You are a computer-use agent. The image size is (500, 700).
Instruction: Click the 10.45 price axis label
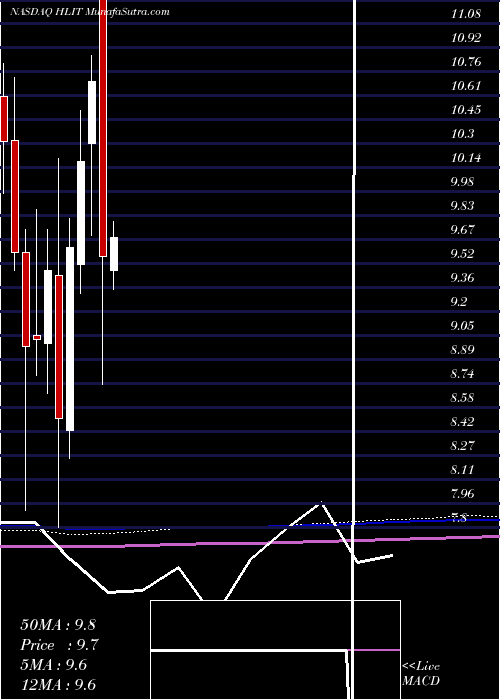(466, 110)
